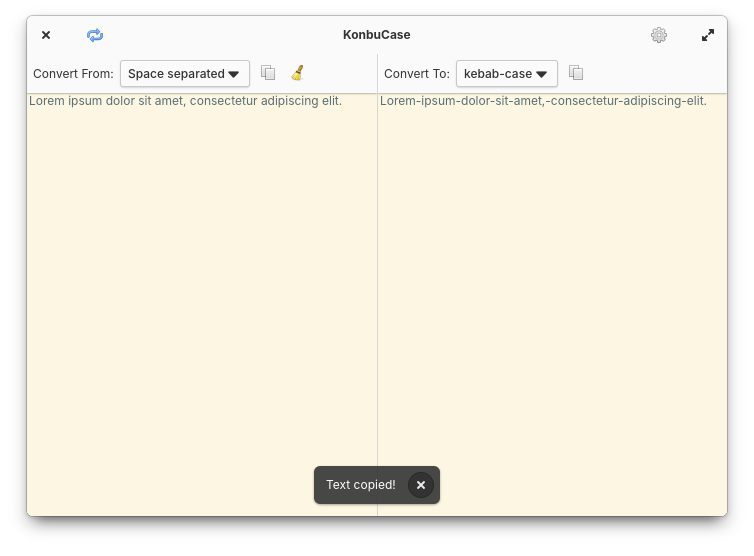Image resolution: width=754 pixels, height=556 pixels.
Task: Dismiss the Text copied! toast
Action: point(421,485)
